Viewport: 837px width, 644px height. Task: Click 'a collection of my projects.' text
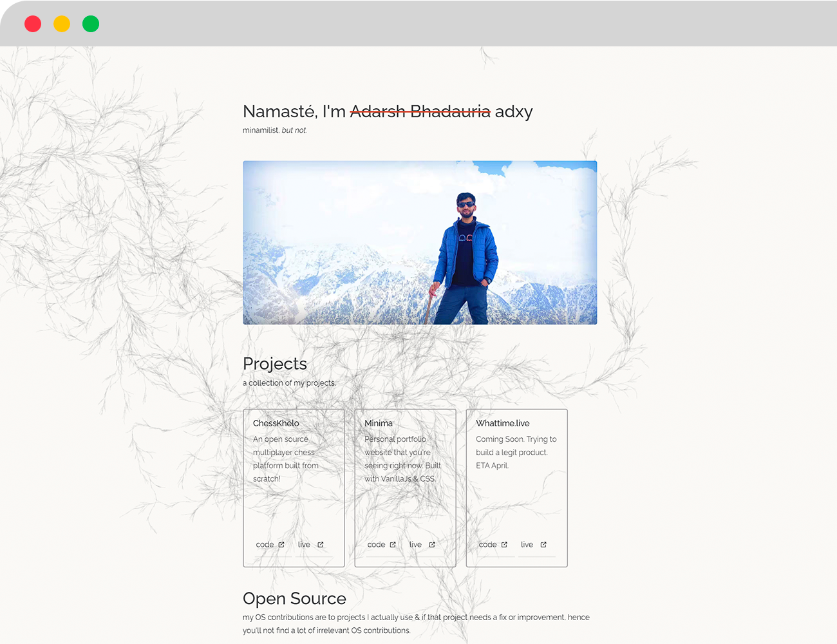[289, 383]
